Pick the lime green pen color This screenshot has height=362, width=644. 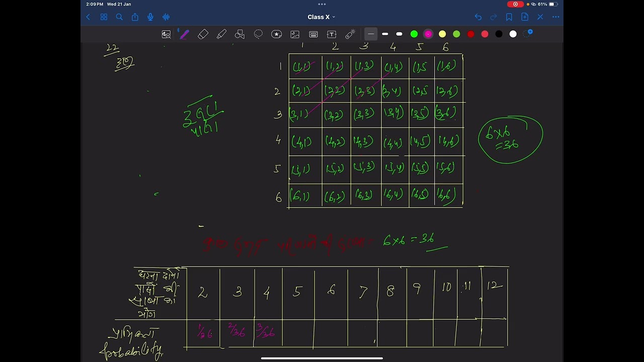[x=456, y=34]
